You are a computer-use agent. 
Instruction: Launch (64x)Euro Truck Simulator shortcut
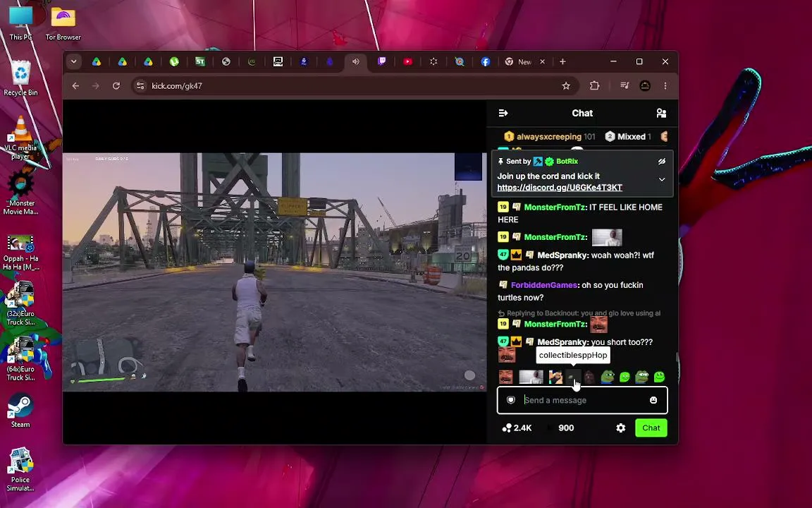20,358
